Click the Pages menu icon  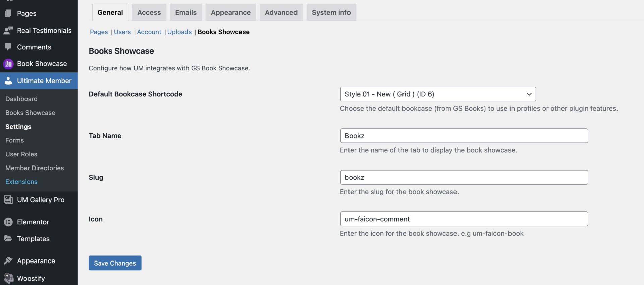click(x=8, y=13)
